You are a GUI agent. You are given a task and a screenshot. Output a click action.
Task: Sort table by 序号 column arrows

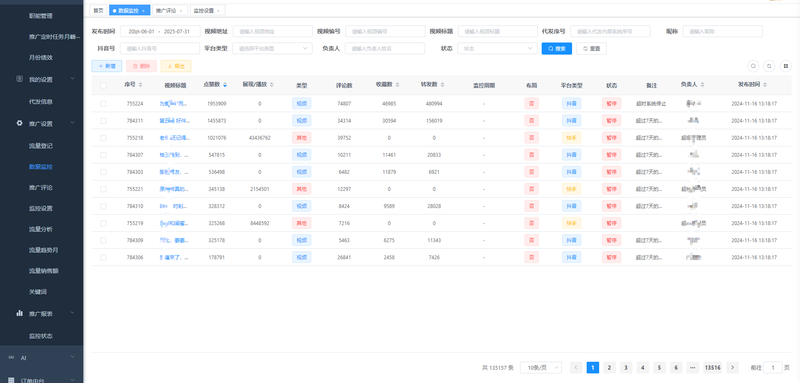tap(140, 85)
